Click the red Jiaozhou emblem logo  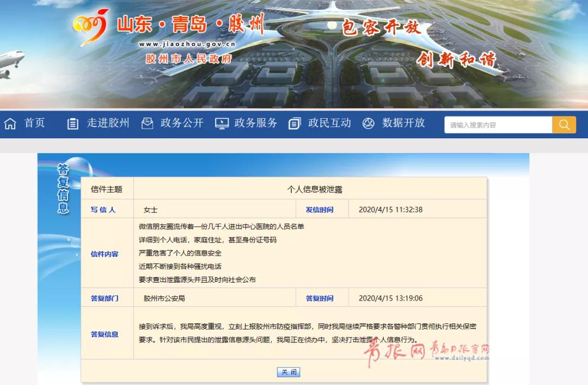(x=91, y=28)
